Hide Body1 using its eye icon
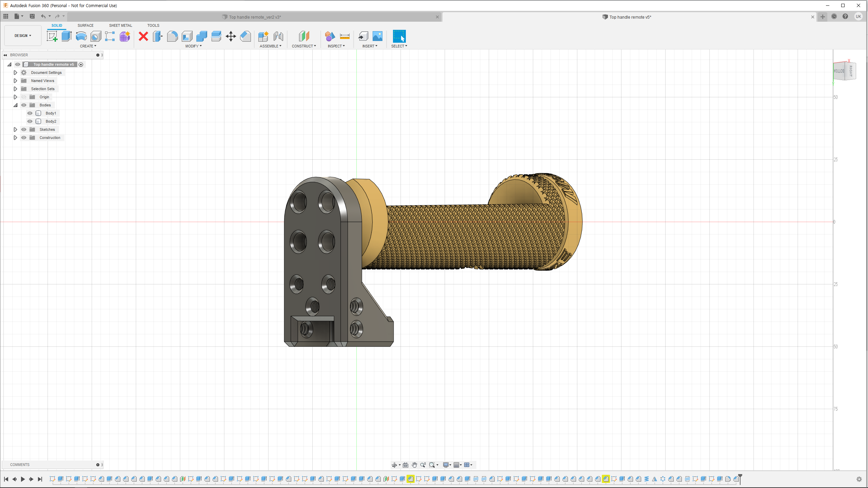 pos(30,113)
